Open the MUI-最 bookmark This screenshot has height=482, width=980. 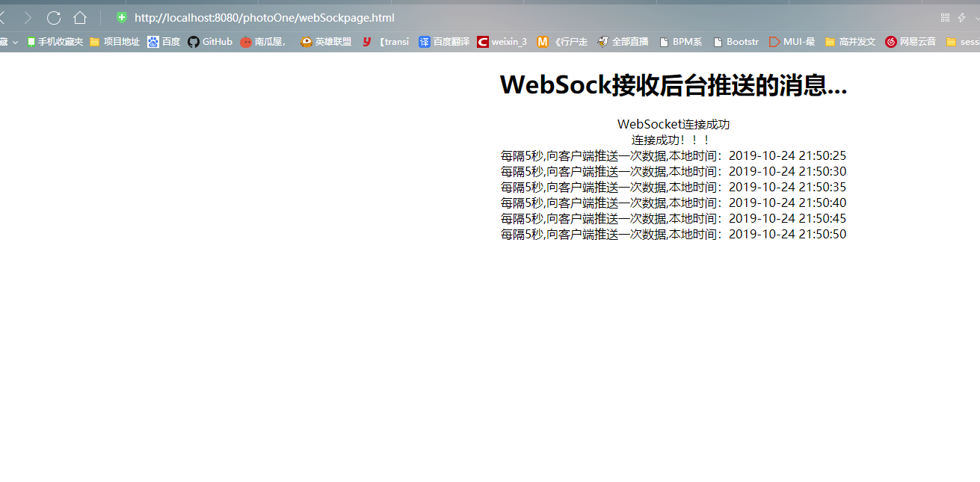(792, 42)
